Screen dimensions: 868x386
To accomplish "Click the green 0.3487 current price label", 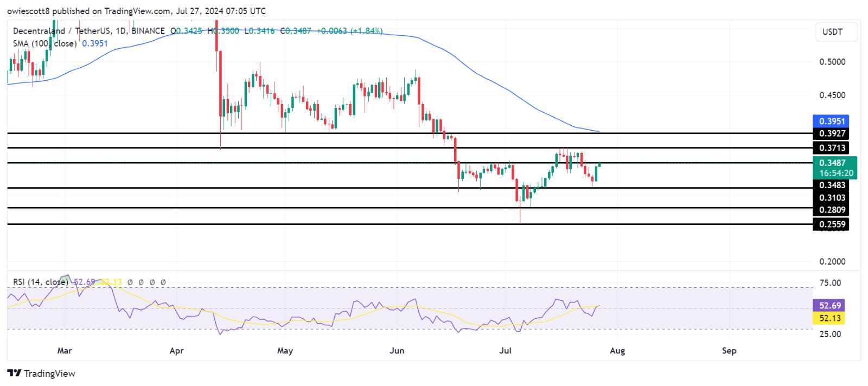I will pos(834,163).
